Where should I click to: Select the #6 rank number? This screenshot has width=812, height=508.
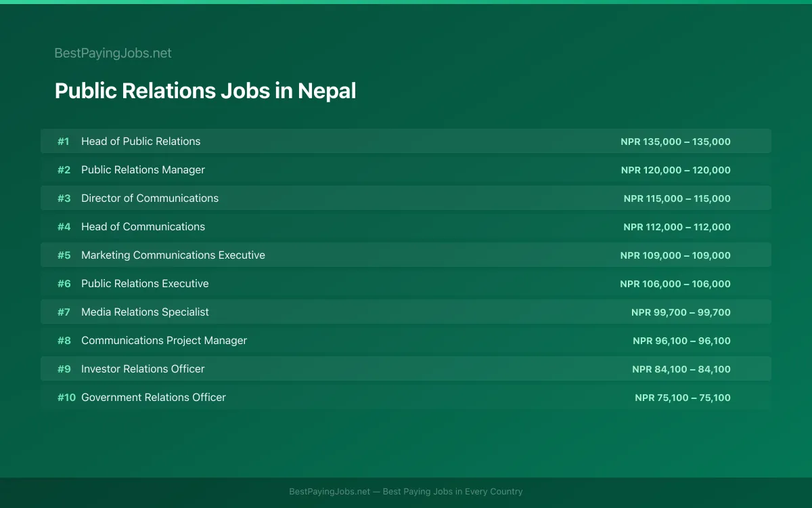click(64, 284)
